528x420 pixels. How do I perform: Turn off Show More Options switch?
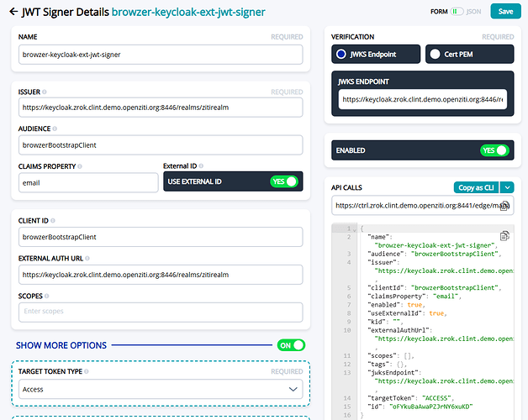tap(291, 345)
